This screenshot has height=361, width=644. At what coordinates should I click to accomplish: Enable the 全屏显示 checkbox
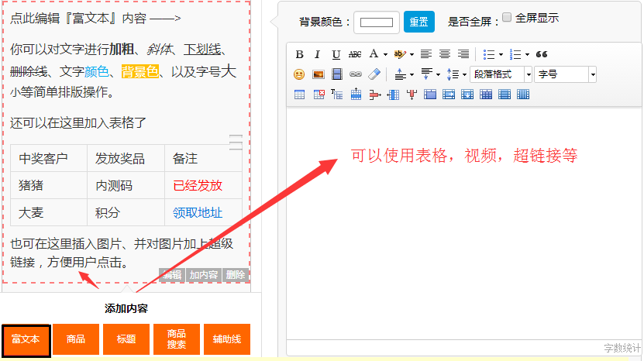(507, 17)
